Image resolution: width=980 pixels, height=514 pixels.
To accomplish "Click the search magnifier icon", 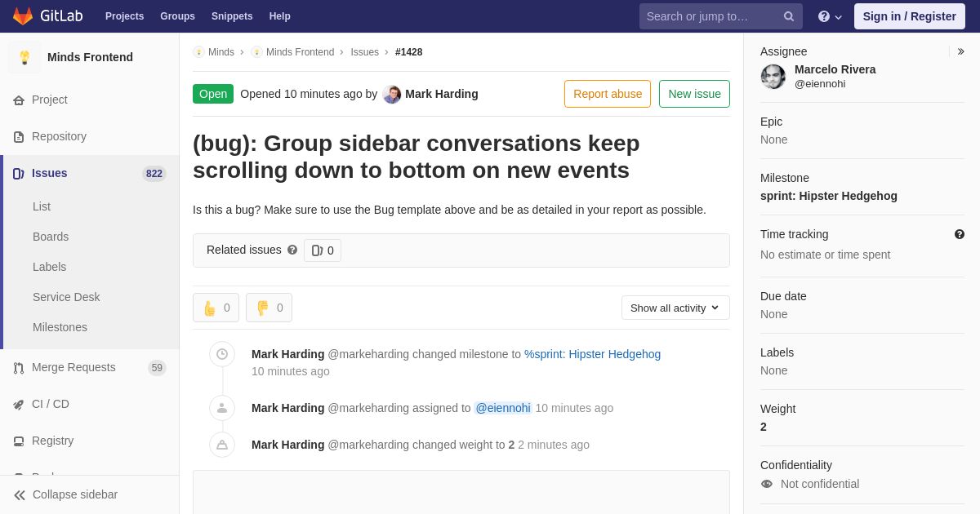I will coord(789,16).
